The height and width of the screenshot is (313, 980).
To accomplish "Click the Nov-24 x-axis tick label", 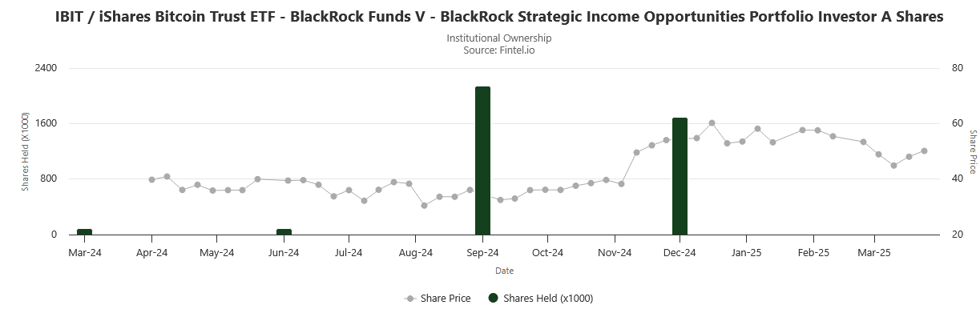I will [615, 253].
